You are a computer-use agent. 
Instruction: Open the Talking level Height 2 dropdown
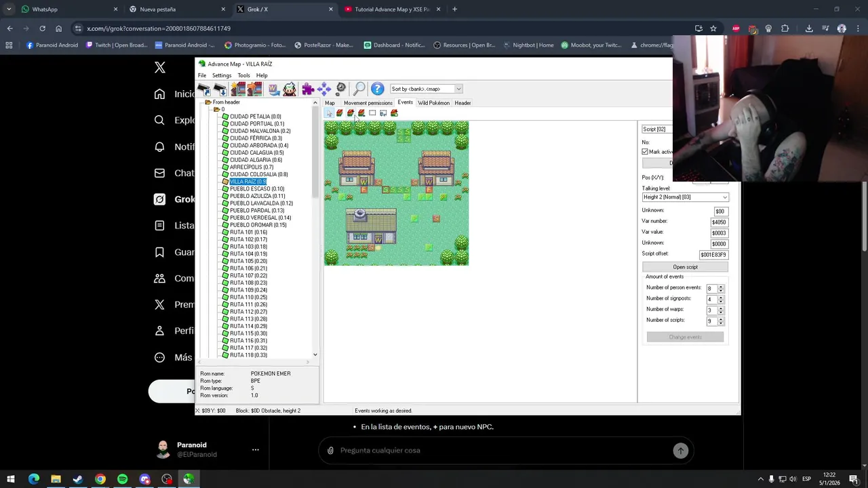pos(686,197)
